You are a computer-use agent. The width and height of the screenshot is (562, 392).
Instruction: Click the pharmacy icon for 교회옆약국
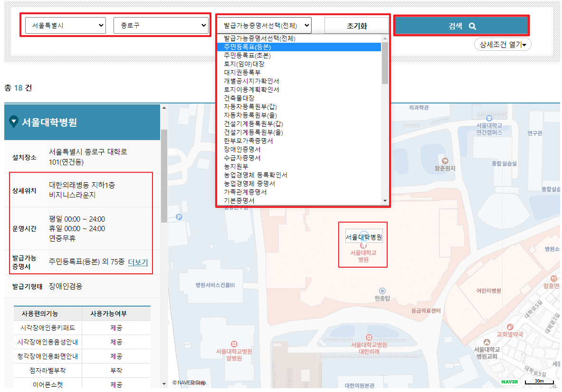point(510,327)
